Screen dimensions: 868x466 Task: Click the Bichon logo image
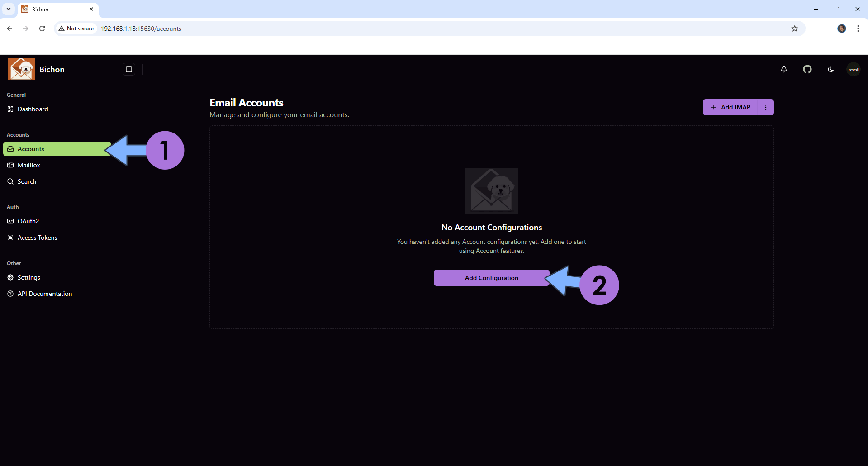pyautogui.click(x=21, y=69)
